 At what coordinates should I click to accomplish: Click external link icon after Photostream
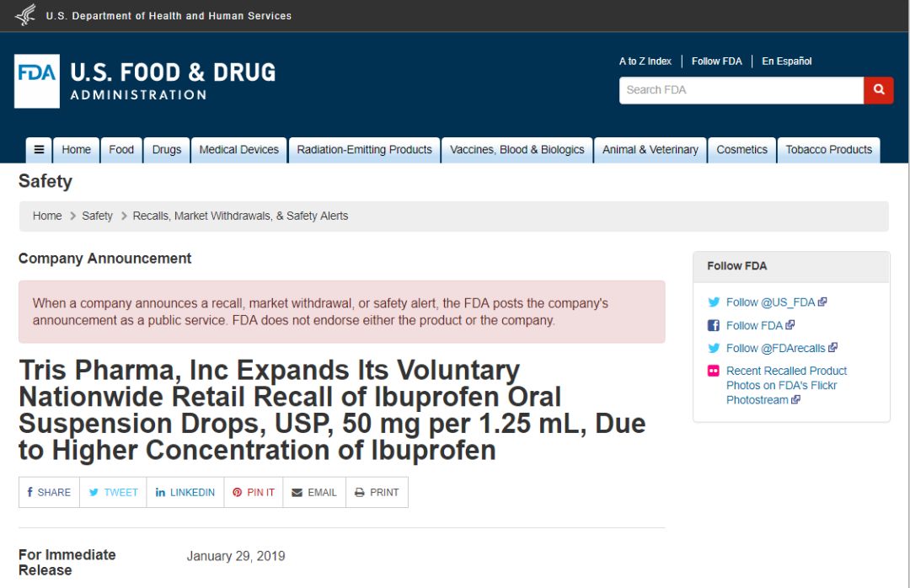coord(795,399)
